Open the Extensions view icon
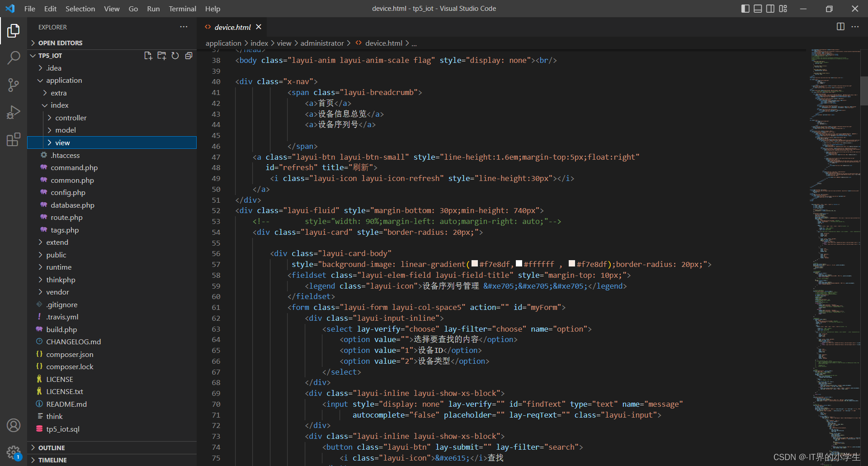This screenshot has width=868, height=466. (14, 139)
